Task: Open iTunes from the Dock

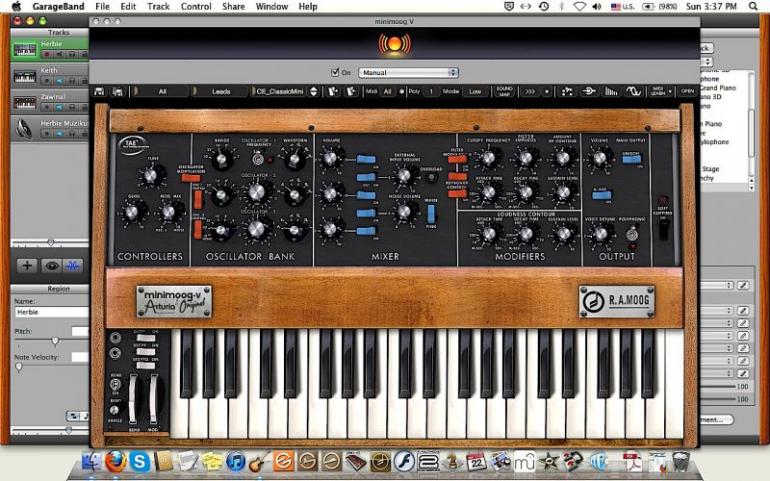Action: click(x=236, y=462)
